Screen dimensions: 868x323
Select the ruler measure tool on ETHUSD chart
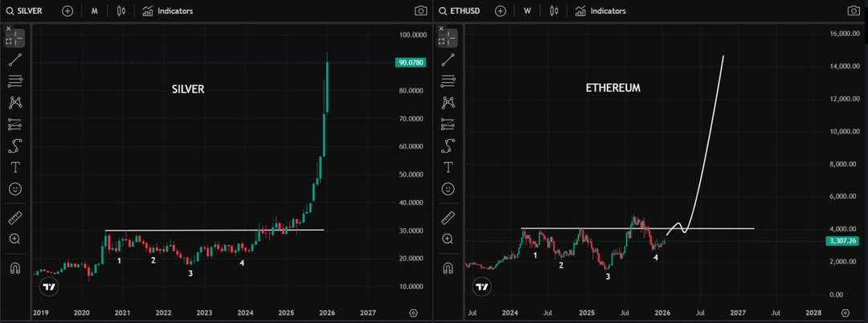[x=448, y=218]
